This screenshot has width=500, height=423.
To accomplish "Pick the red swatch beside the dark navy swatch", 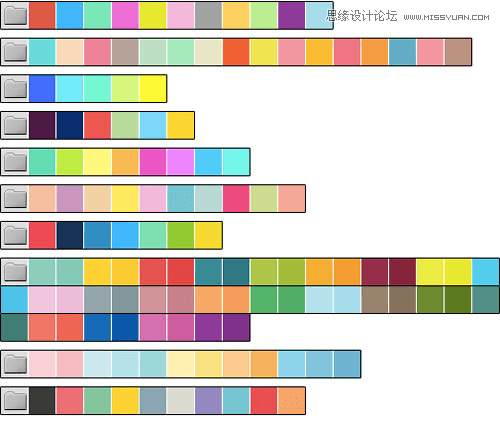I will 42,235.
